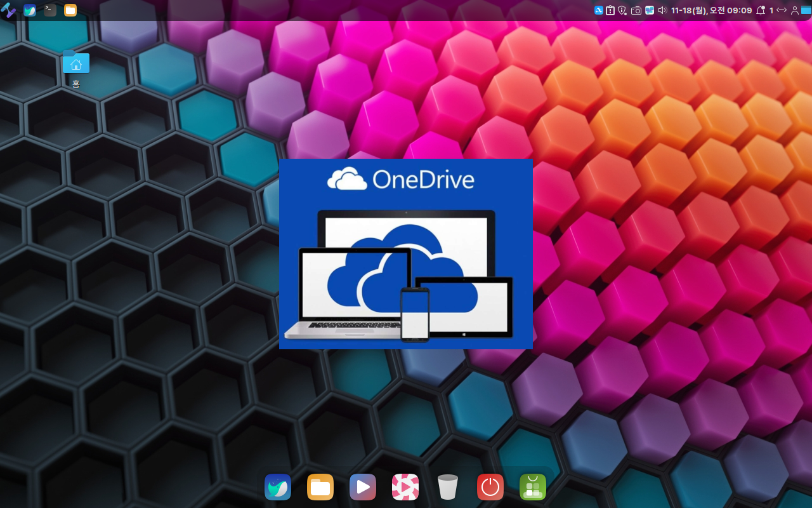This screenshot has width=812, height=508.
Task: Open file manager from top panel
Action: [70, 10]
